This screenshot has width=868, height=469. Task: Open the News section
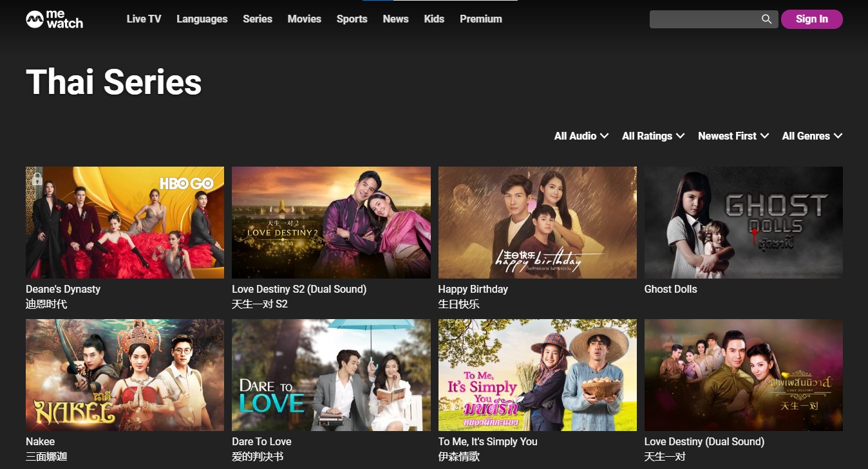[396, 19]
